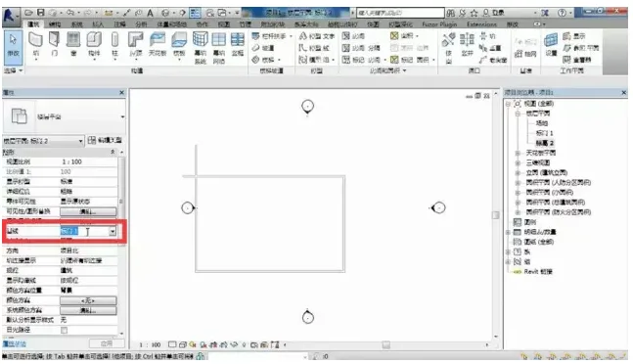
Task: Select the Component tool in the ribbon
Action: point(94,45)
